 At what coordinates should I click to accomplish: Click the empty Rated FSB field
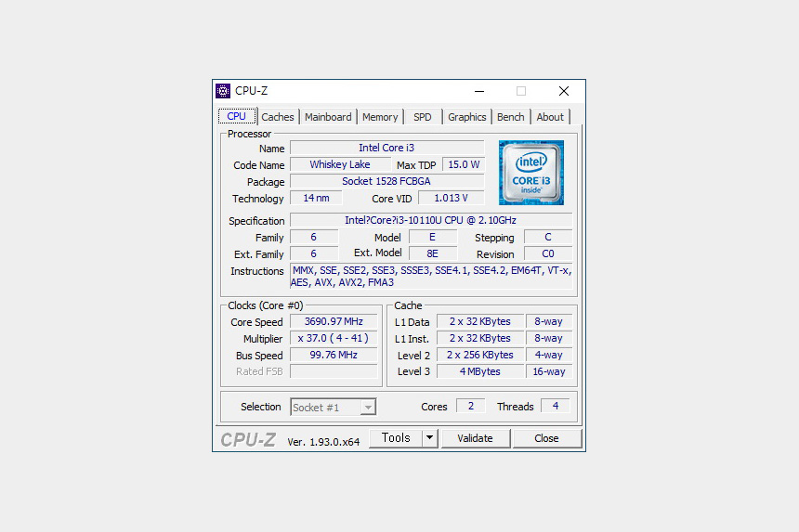[334, 371]
